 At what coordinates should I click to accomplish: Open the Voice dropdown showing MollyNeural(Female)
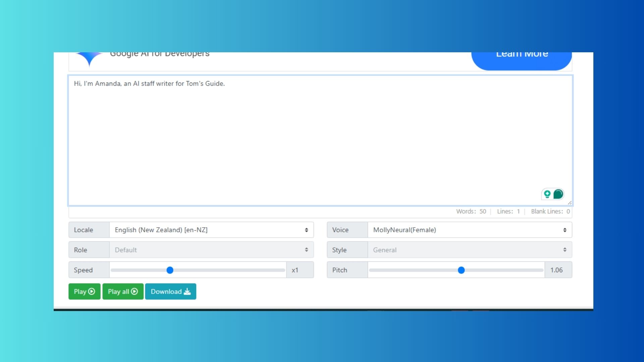pos(470,230)
